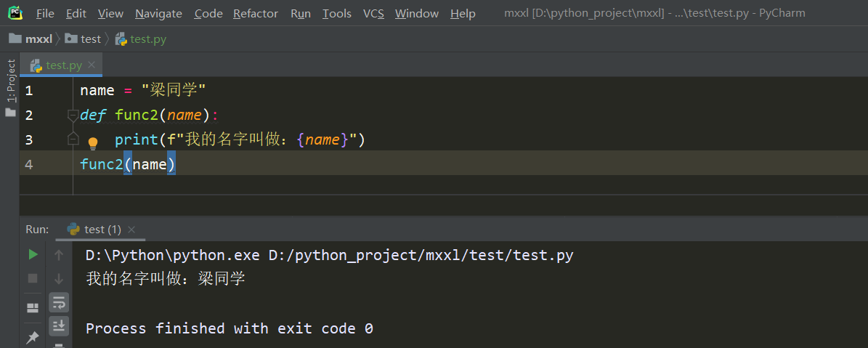The height and width of the screenshot is (348, 868).
Task: Close the test (1) run tab
Action: coord(131,229)
